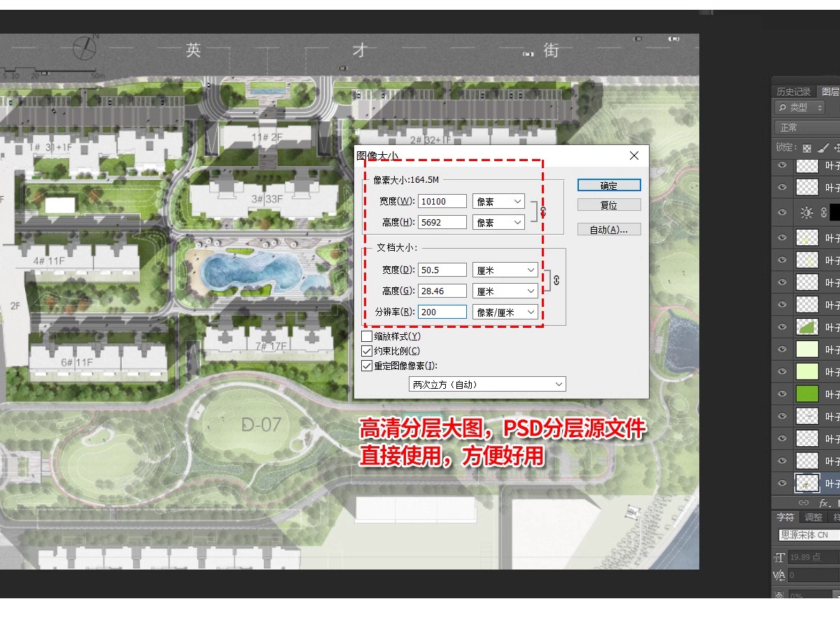Open the resolution unit 像素/厘米 dropdown
The image size is (840, 620).
click(x=505, y=312)
